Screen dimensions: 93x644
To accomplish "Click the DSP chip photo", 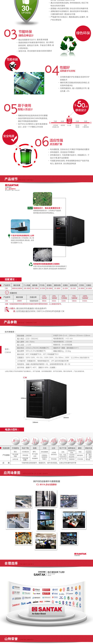I will pos(29,83).
